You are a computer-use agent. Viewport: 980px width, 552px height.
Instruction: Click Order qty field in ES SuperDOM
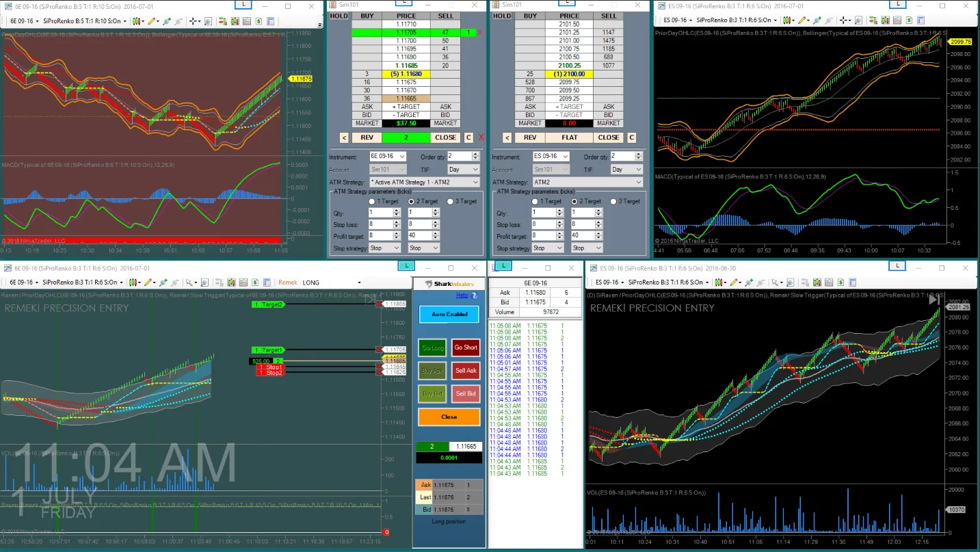click(627, 157)
